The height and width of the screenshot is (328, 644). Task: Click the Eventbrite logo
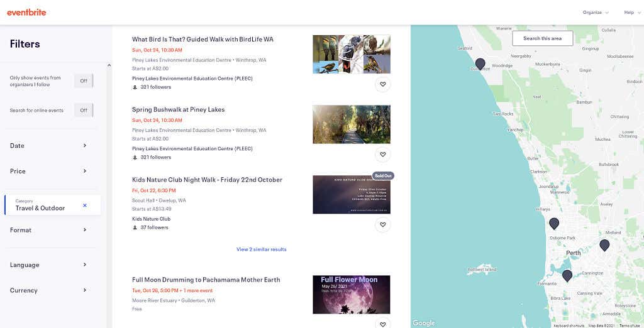tap(26, 12)
